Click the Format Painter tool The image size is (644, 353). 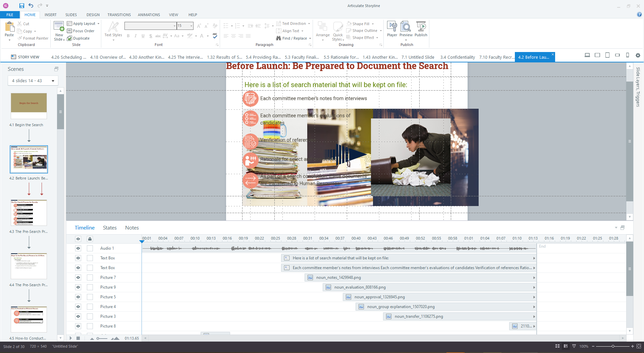point(33,38)
